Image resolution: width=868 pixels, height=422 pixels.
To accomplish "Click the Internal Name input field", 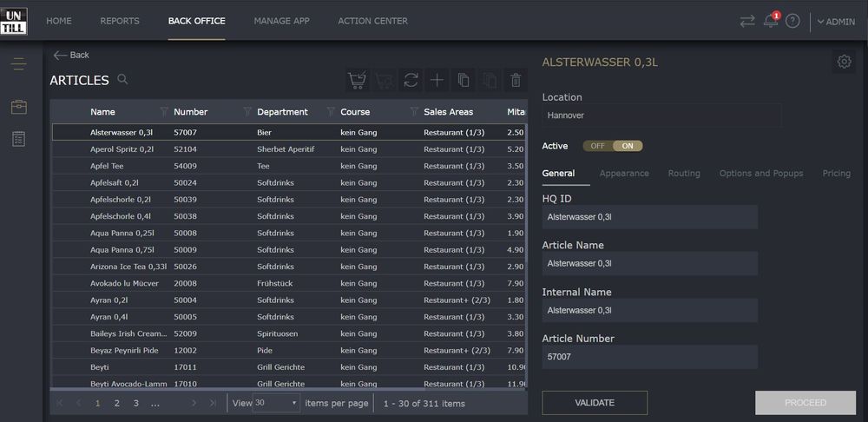I will [650, 311].
